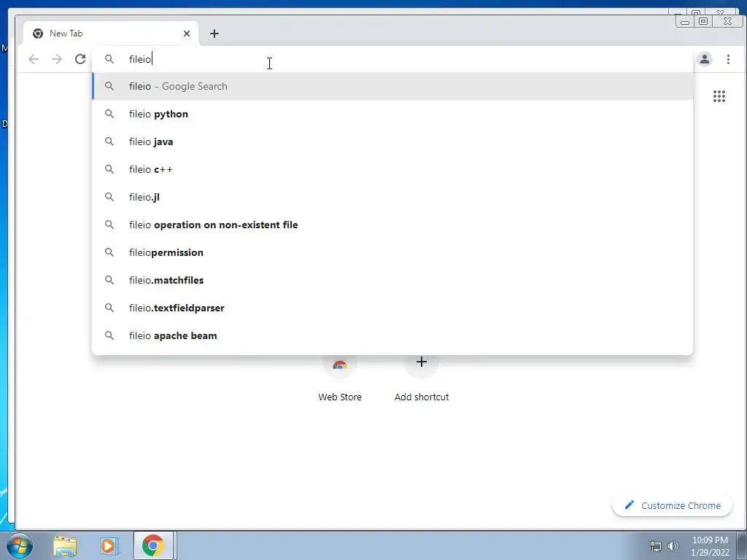The width and height of the screenshot is (747, 560).
Task: Choose 'fileio.jl' suggestion
Action: (392, 197)
